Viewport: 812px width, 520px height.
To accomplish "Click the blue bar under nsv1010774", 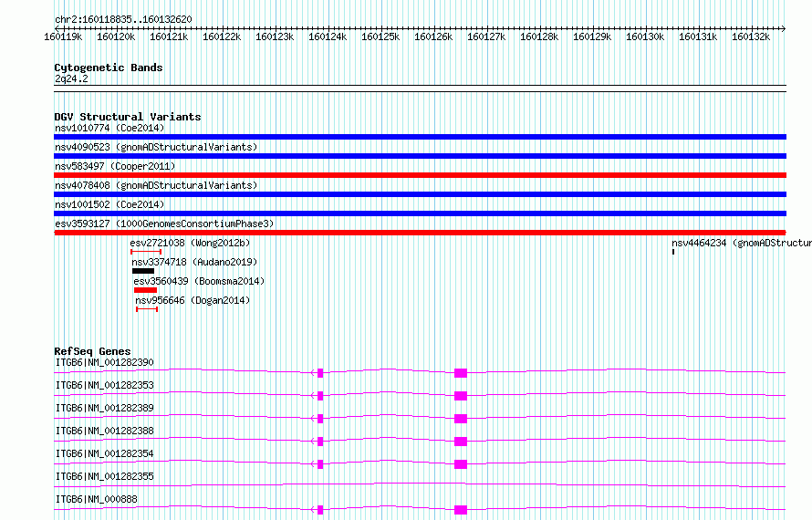I will 420,137.
